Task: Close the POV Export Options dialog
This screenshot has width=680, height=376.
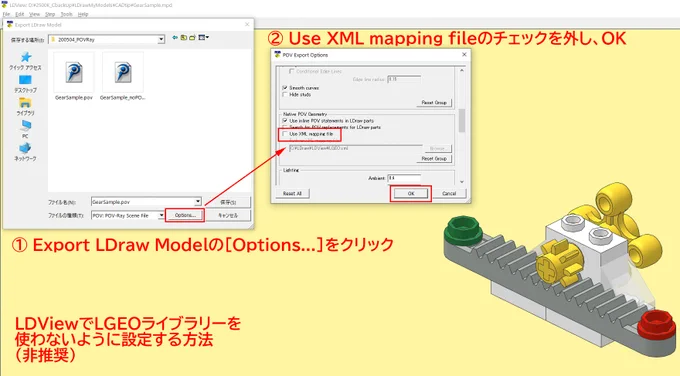Action: 464,55
